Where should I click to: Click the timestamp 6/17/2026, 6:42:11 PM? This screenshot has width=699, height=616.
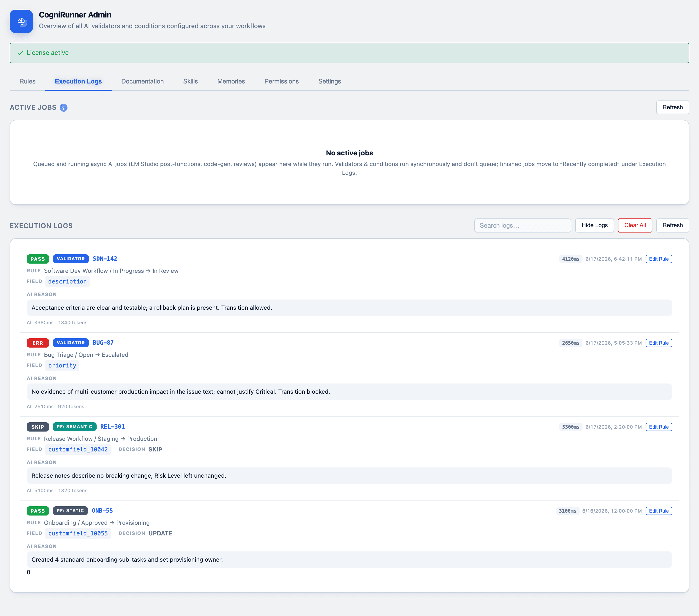pyautogui.click(x=614, y=259)
